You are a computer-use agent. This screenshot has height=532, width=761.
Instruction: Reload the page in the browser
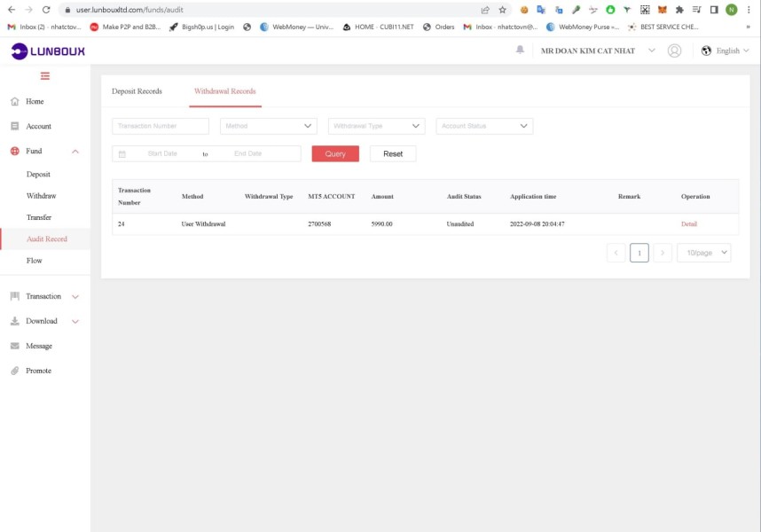[x=46, y=10]
